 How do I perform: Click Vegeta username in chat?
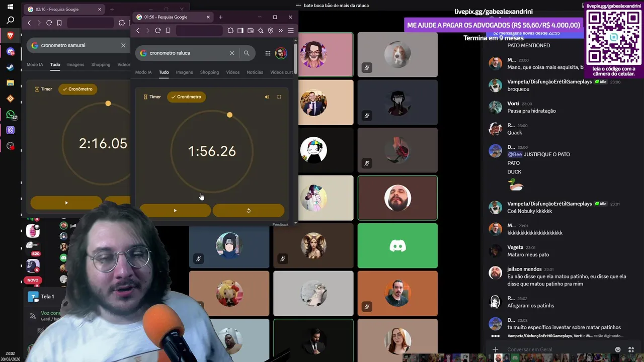click(515, 247)
